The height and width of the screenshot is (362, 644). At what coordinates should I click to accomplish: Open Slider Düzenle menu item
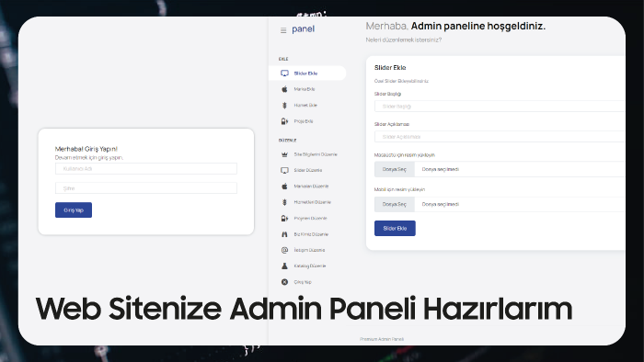tap(307, 170)
